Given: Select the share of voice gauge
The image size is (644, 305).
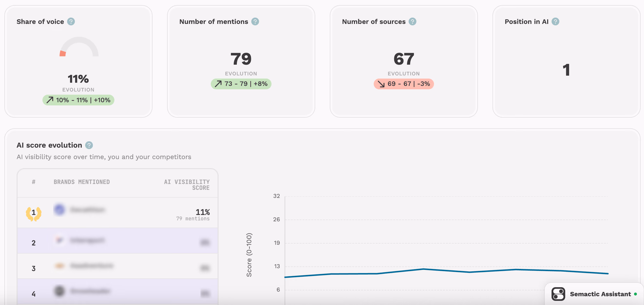Looking at the screenshot, I should [79, 47].
